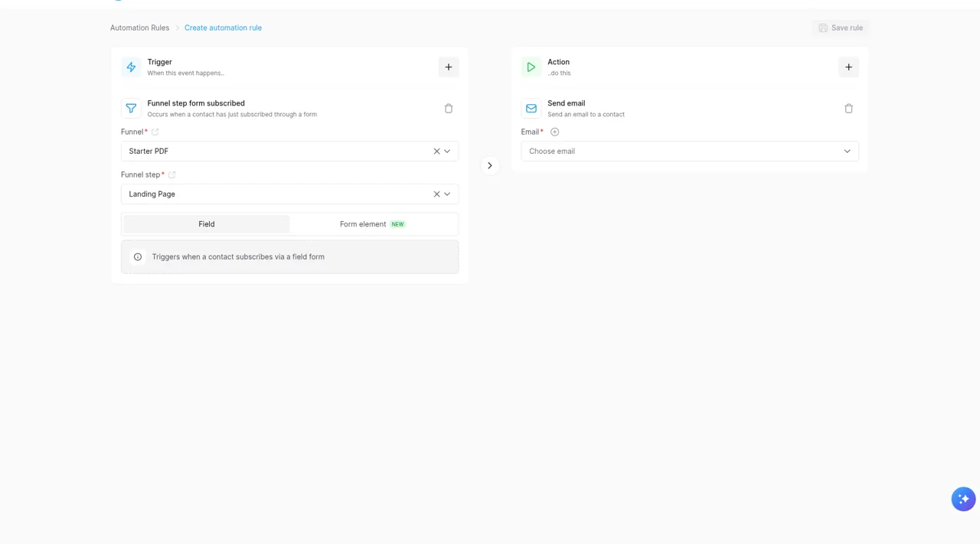The height and width of the screenshot is (544, 980).
Task: Go back to Automation Rules breadcrumb
Action: click(x=139, y=28)
